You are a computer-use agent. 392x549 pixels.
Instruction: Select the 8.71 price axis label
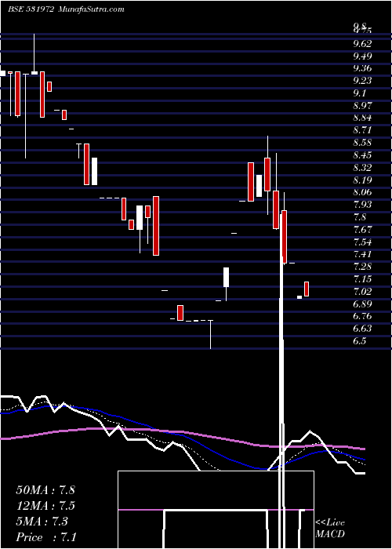point(362,131)
